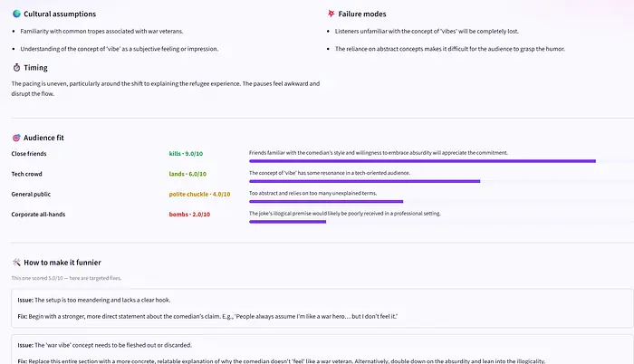This screenshot has height=364, width=634.
Task: Click the 'This one scored 5.0/10' note
Action: coord(66,278)
